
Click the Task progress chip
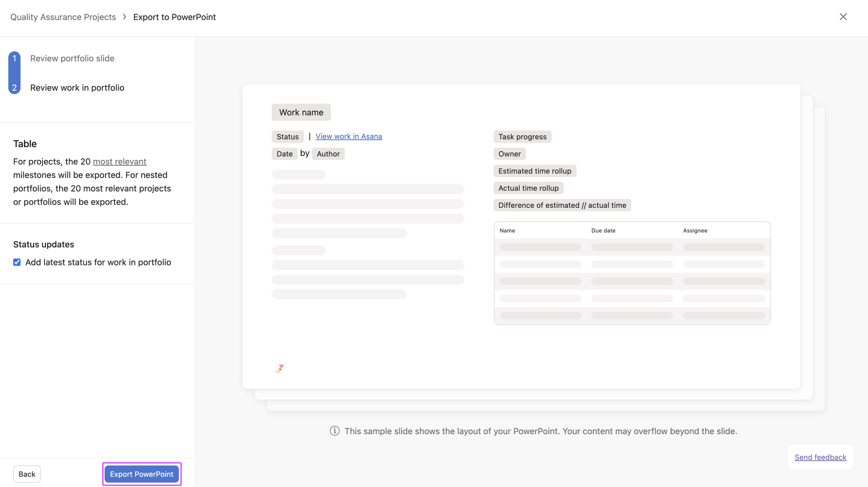pyautogui.click(x=522, y=136)
